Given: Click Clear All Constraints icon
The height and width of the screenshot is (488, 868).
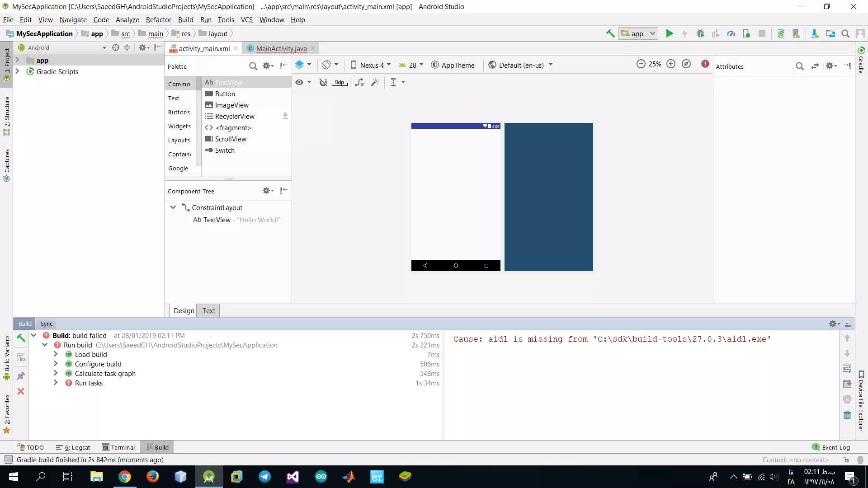Looking at the screenshot, I should click(359, 82).
